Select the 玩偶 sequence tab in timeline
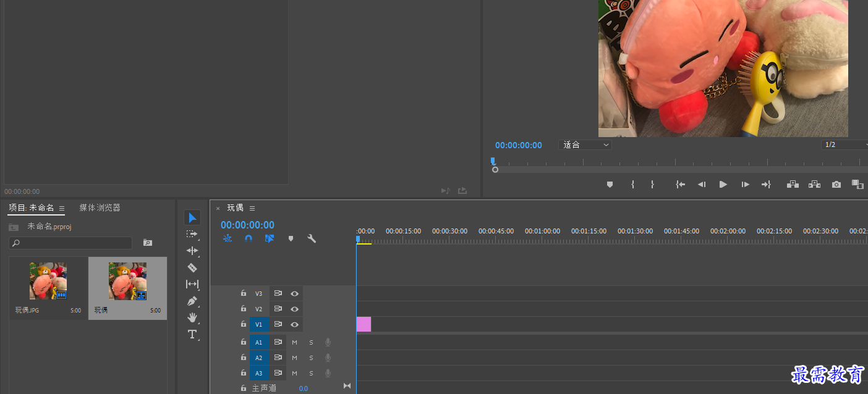This screenshot has width=868, height=394. [235, 207]
